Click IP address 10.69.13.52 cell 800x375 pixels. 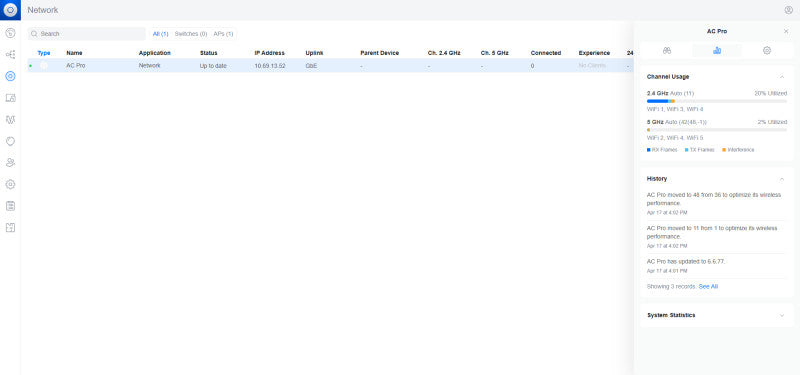[x=270, y=66]
